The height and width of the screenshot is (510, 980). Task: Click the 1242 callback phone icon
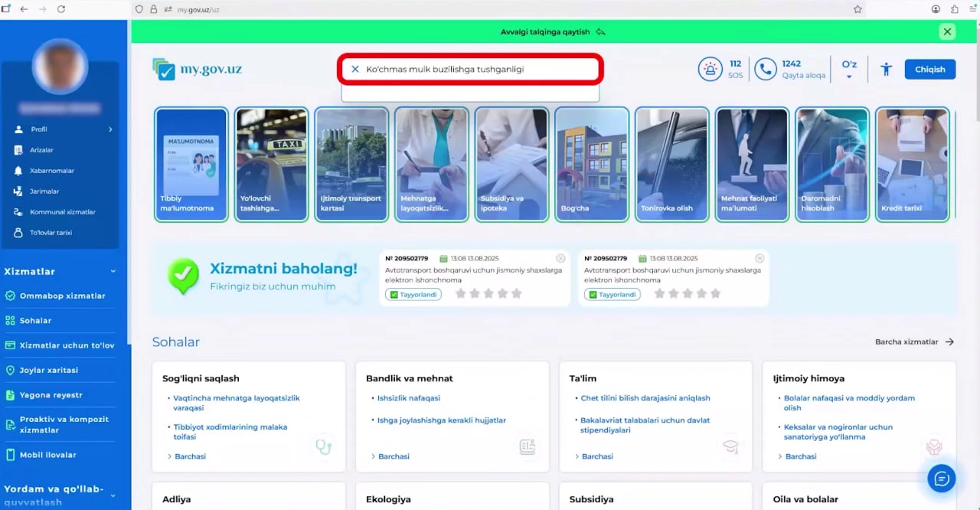pyautogui.click(x=765, y=70)
